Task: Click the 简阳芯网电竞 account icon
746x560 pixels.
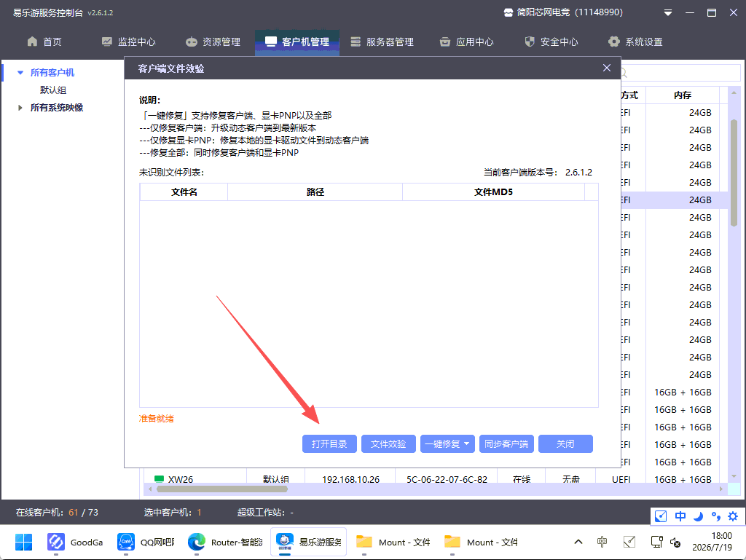Action: 508,13
